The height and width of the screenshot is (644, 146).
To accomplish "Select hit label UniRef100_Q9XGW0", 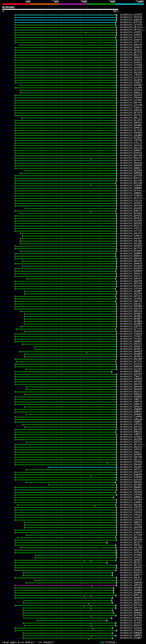I will coord(131,85).
